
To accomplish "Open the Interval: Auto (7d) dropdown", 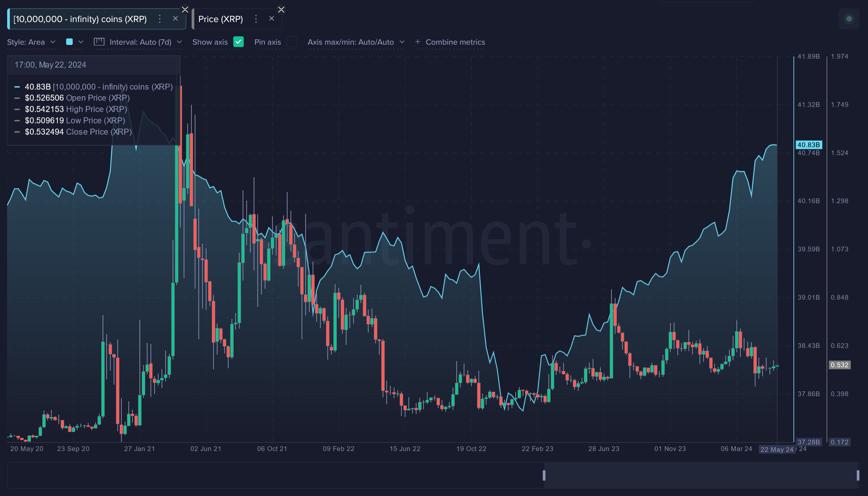I will pyautogui.click(x=138, y=42).
